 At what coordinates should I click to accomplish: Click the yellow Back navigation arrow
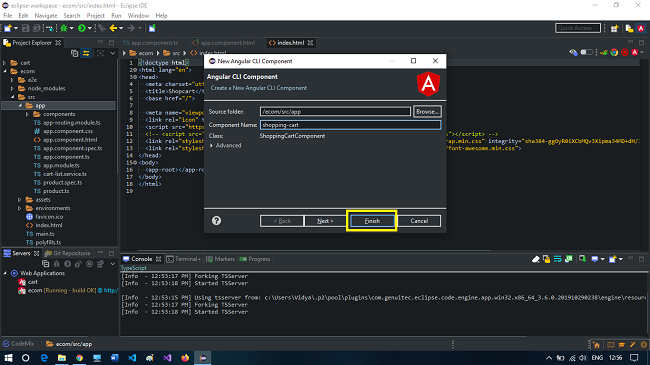coord(113,28)
